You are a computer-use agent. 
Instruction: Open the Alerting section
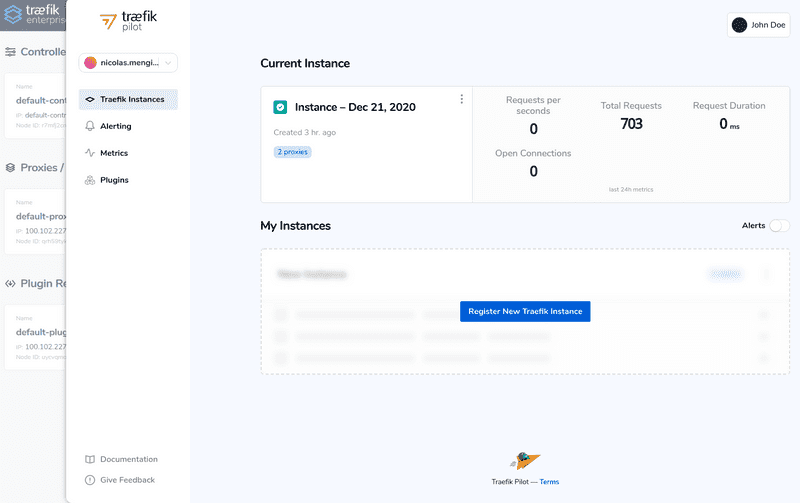(115, 126)
